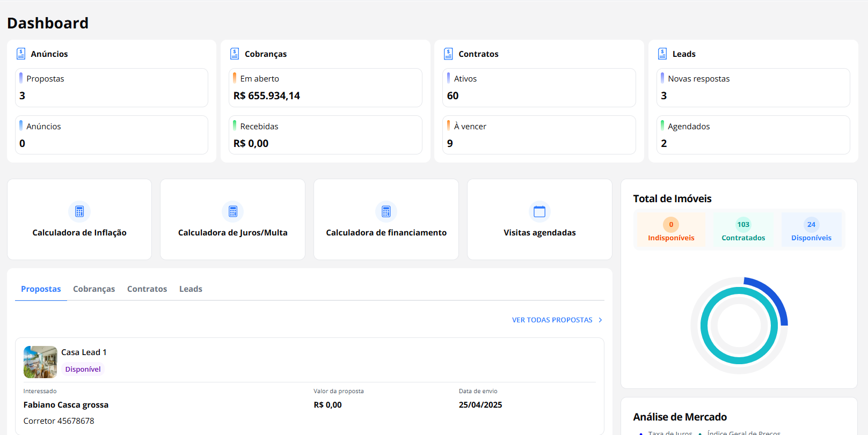Viewport: 868px width, 435px height.
Task: Click the Dashboard page title
Action: [48, 23]
